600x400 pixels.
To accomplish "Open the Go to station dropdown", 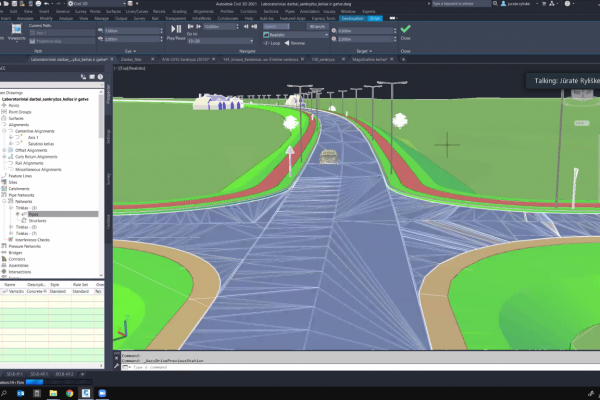I will coord(220,41).
